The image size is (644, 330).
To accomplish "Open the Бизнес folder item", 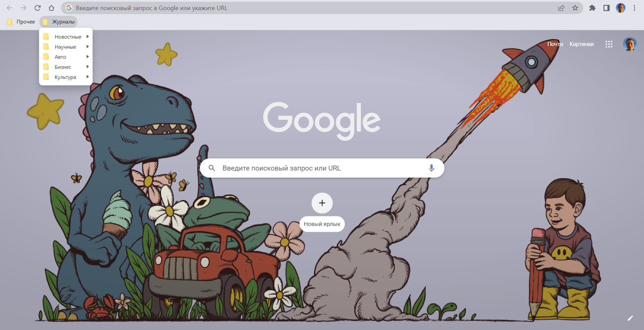I will pos(66,67).
